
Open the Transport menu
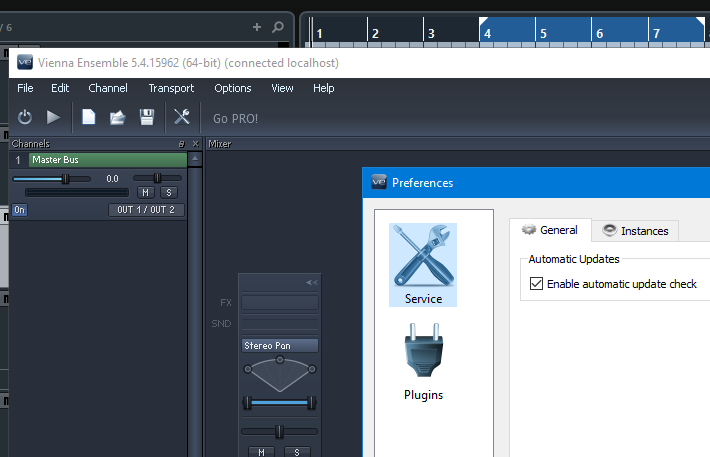tap(170, 88)
